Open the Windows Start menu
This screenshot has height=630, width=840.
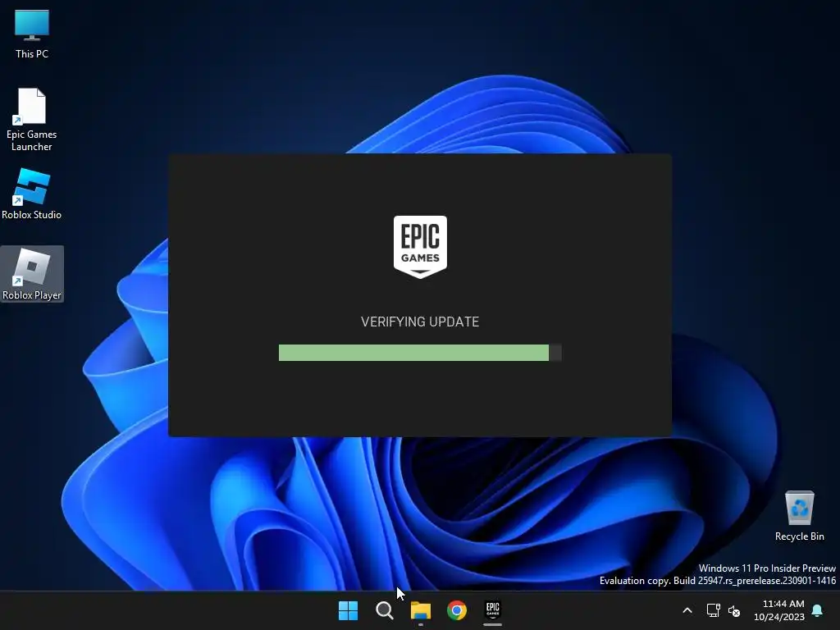tap(348, 610)
